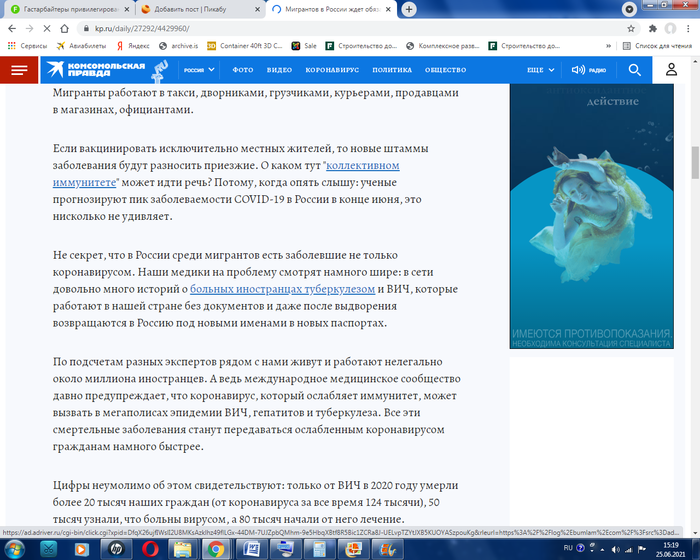The height and width of the screenshot is (560, 700).
Task: Open a new tab with plus button
Action: coord(409,9)
